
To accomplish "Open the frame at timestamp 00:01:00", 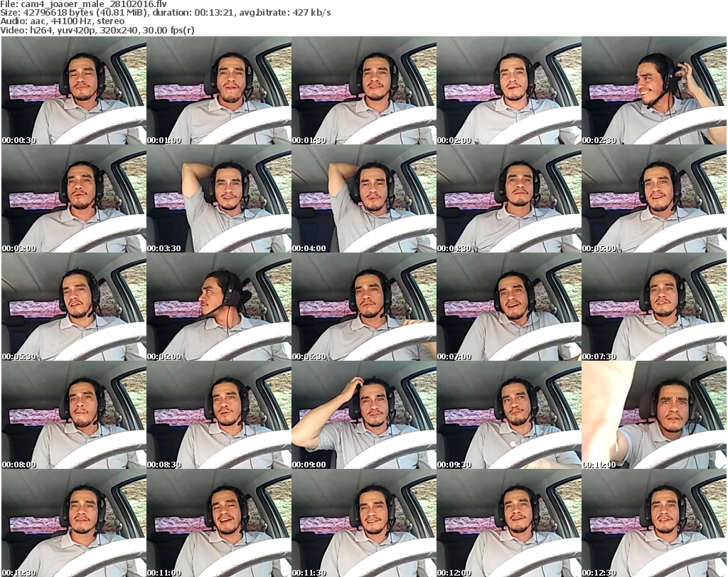I will pyautogui.click(x=219, y=90).
